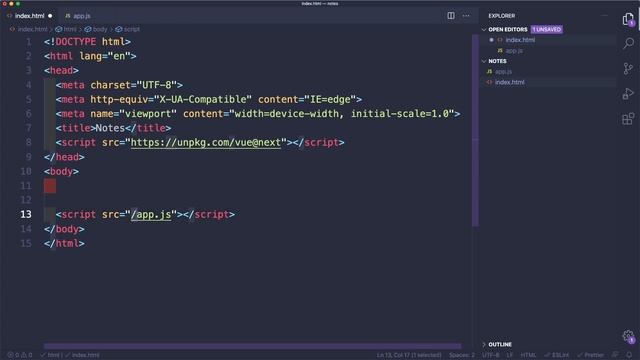The image size is (640, 360).
Task: Click Ln 13, Col 17 cursor position
Action: [x=409, y=355]
